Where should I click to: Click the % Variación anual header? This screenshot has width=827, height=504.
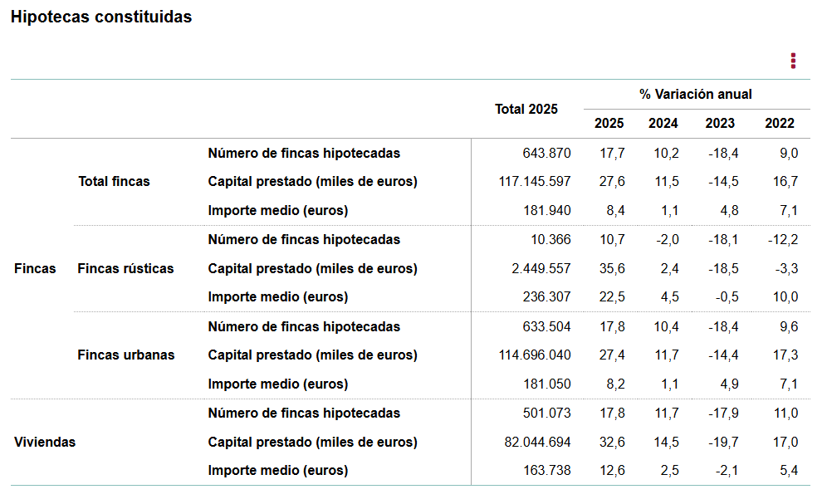(x=696, y=95)
